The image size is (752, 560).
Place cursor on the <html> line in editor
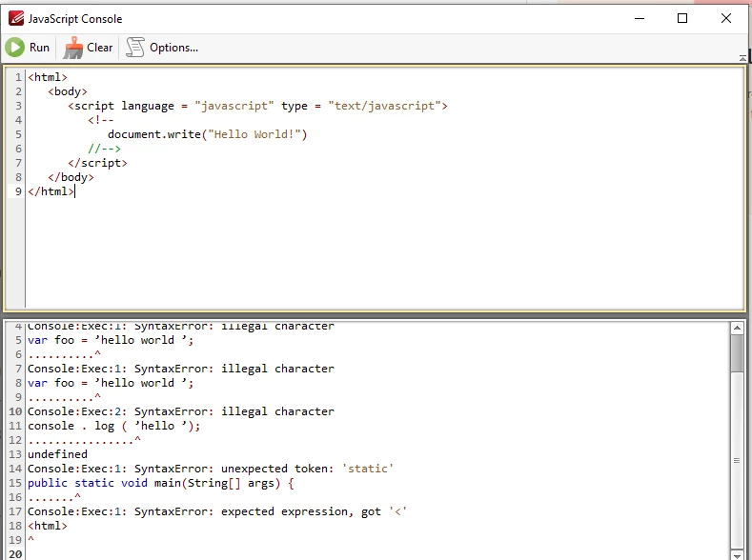tap(48, 77)
